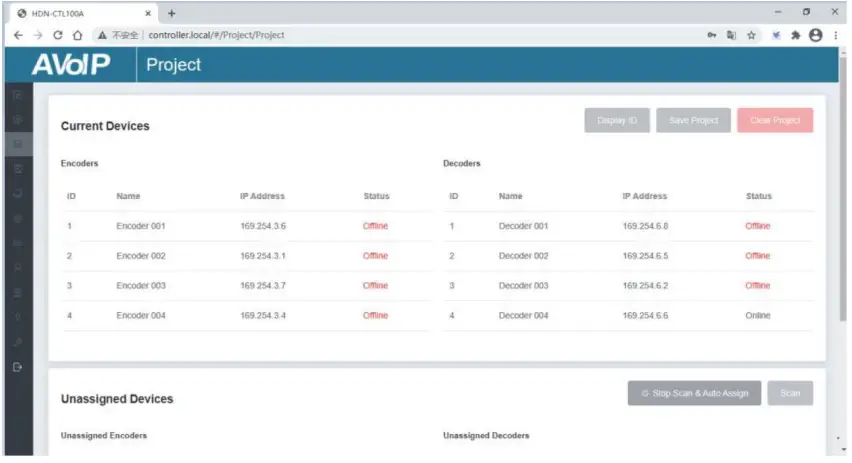Switch to the HDN-CTL100A browser tab
The height and width of the screenshot is (463, 852).
83,14
